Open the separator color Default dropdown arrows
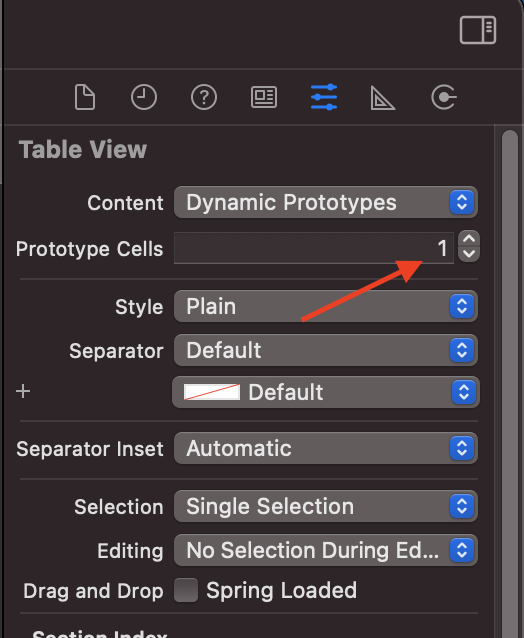524x638 pixels. (x=464, y=392)
